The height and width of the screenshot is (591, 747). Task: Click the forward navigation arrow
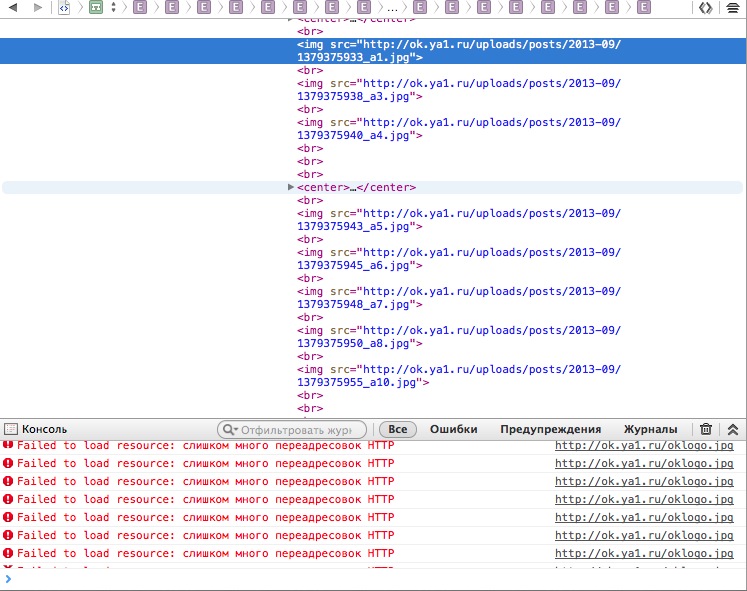point(37,7)
